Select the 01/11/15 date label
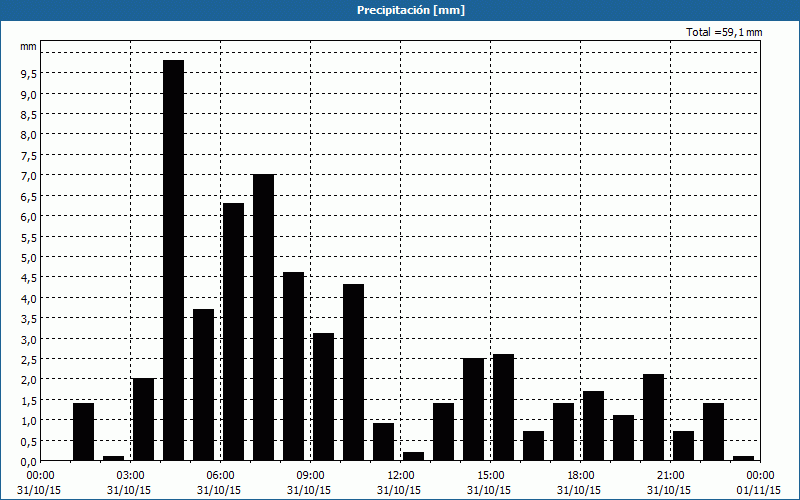This screenshot has height=500, width=800. (x=760, y=490)
